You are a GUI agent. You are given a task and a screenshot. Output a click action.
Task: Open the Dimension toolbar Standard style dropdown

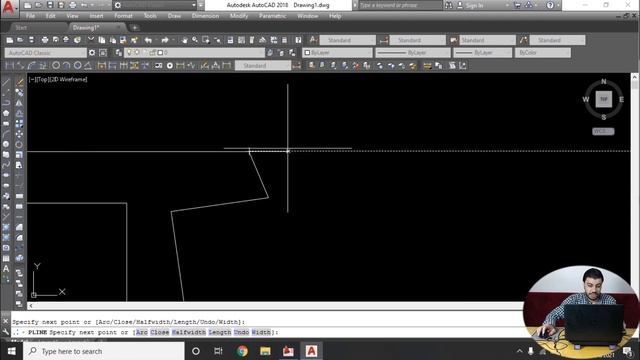[263, 65]
